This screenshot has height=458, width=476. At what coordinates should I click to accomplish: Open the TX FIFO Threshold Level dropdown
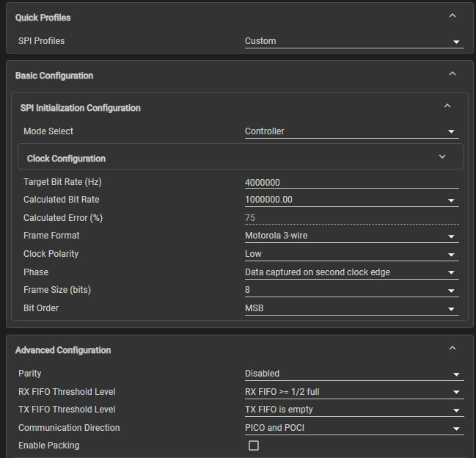coord(354,410)
